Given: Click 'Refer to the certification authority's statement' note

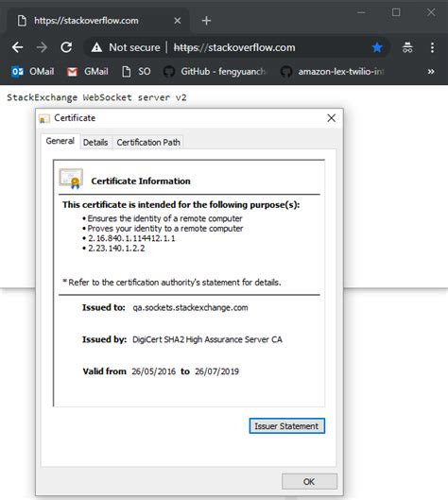Looking at the screenshot, I should tap(172, 283).
